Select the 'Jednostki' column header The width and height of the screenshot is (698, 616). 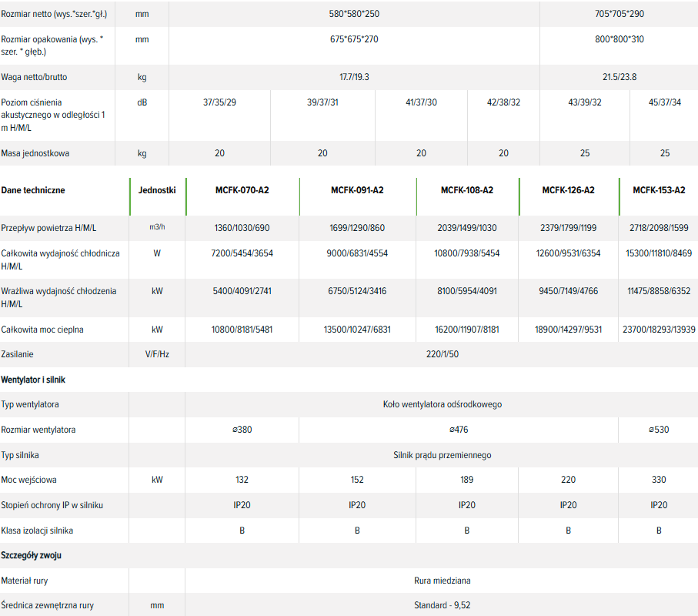click(x=157, y=190)
